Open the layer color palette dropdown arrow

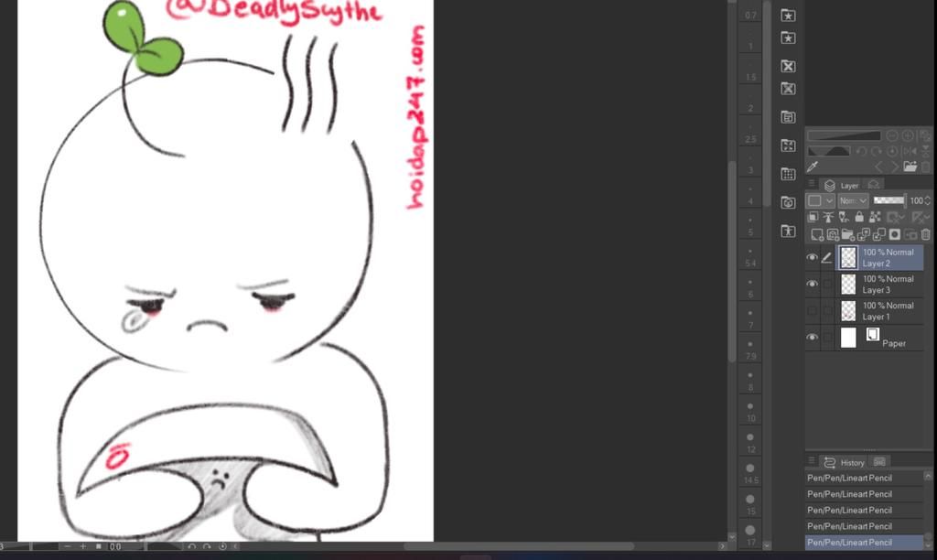[x=829, y=200]
